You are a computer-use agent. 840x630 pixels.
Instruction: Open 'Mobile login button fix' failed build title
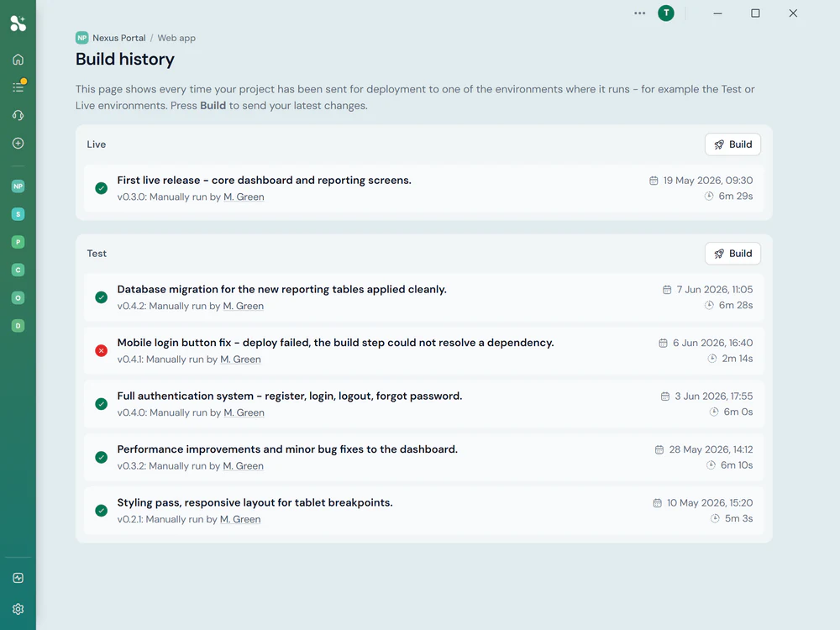pos(335,343)
